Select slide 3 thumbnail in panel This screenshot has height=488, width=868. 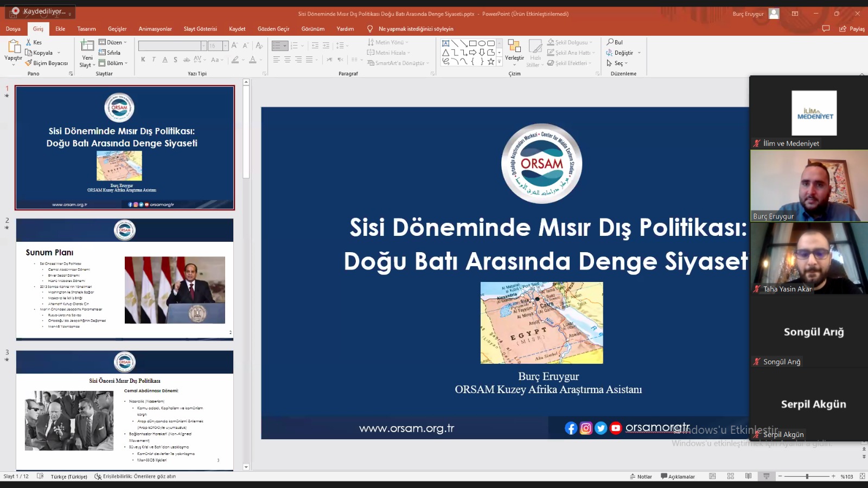(x=125, y=410)
